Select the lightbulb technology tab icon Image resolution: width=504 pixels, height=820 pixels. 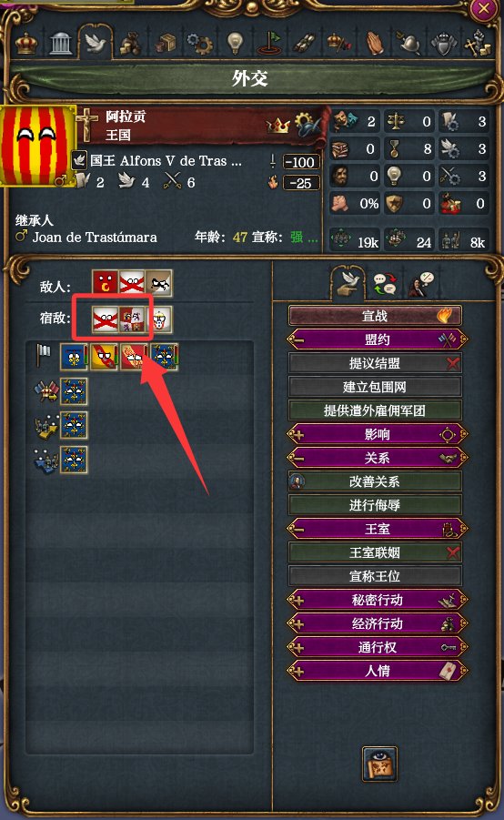point(235,43)
